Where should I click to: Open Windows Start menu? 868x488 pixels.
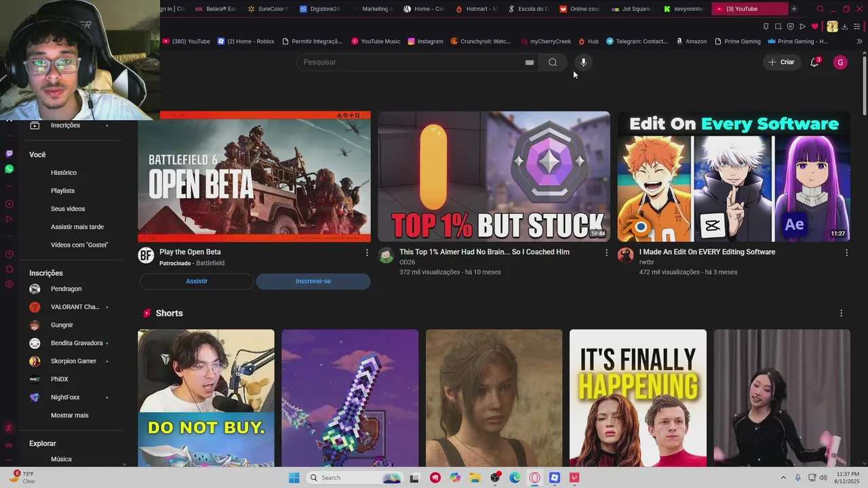point(294,478)
